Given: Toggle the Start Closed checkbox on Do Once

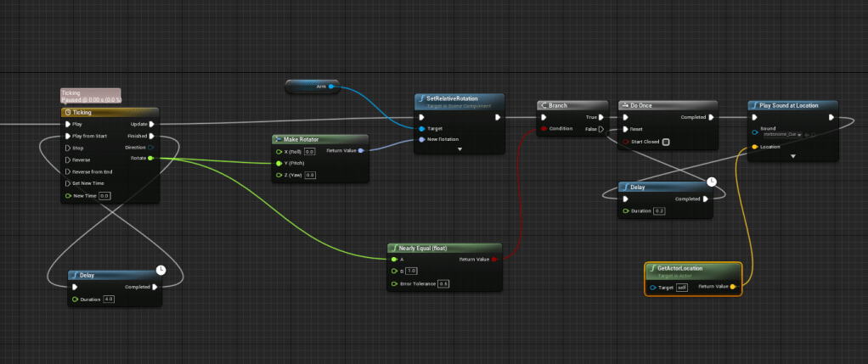Looking at the screenshot, I should coord(666,142).
